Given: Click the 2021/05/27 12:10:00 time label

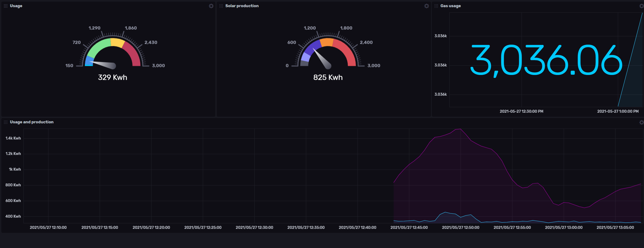Looking at the screenshot, I should point(48,228).
